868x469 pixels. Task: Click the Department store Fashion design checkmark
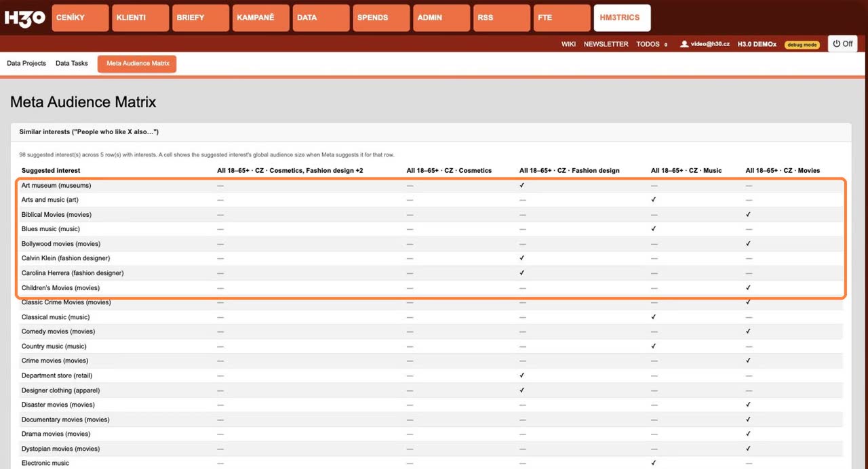pyautogui.click(x=522, y=375)
